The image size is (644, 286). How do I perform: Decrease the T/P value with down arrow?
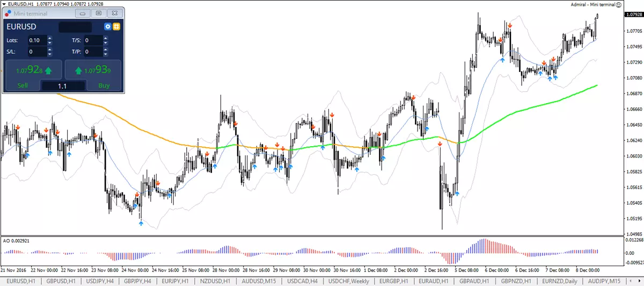106,54
